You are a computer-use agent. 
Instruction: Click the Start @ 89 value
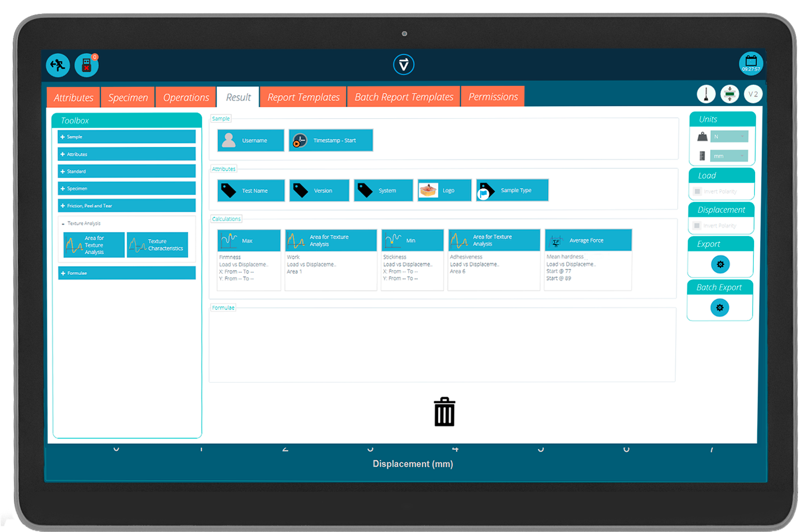point(559,278)
